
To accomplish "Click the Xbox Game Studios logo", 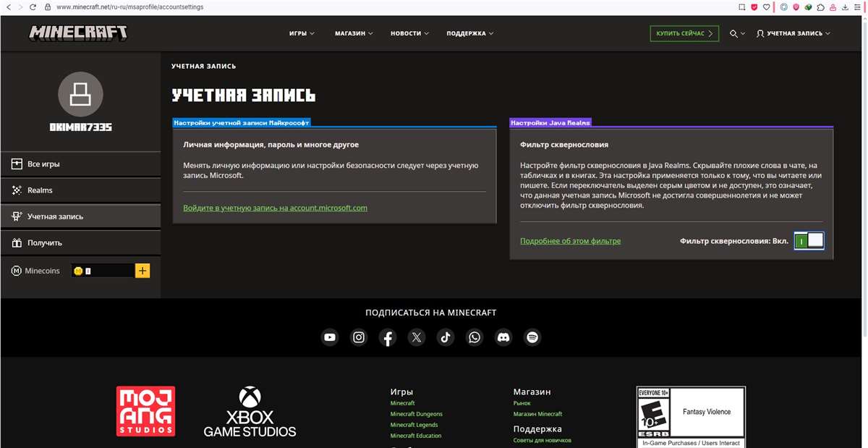I will click(250, 411).
